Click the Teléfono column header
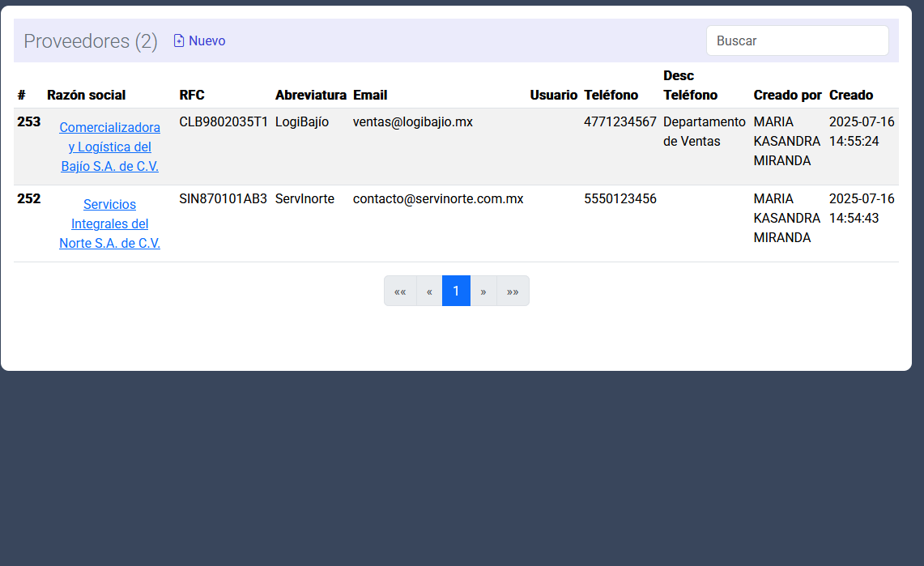 pyautogui.click(x=611, y=95)
